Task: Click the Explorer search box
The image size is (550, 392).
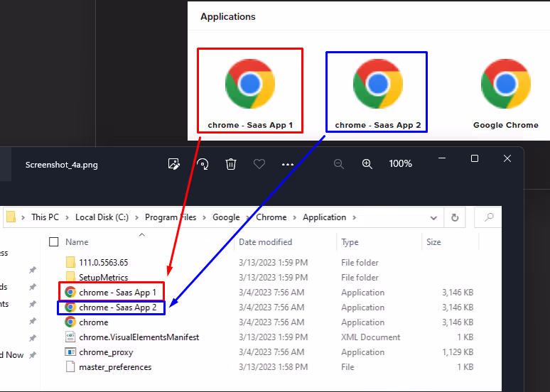Action: (488, 218)
